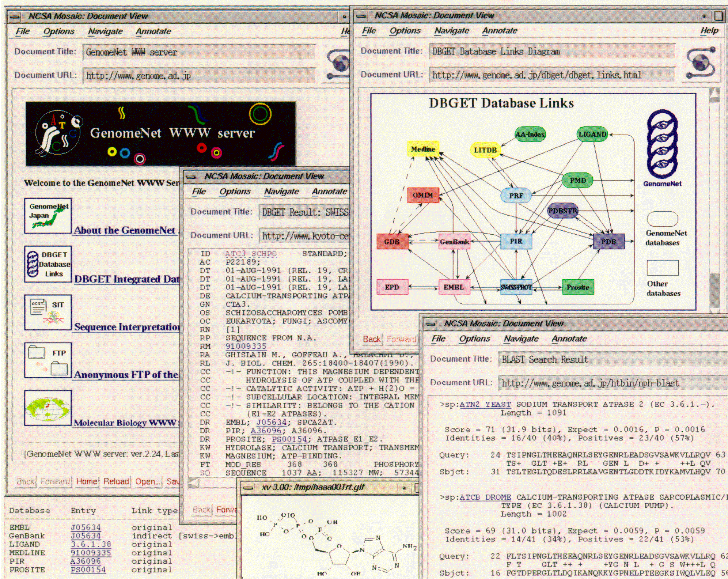
Task: Open Annotate menu in BLAST Search Result window
Action: pyautogui.click(x=569, y=339)
